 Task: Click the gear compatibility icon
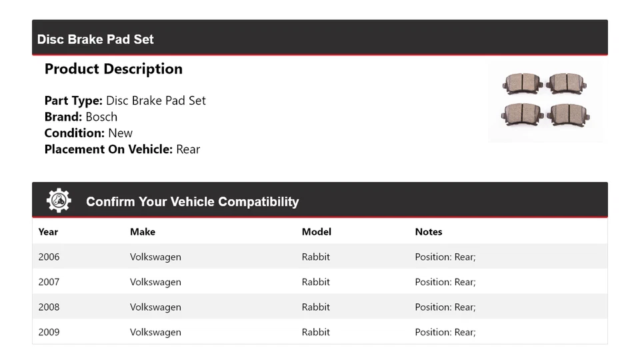pos(59,201)
